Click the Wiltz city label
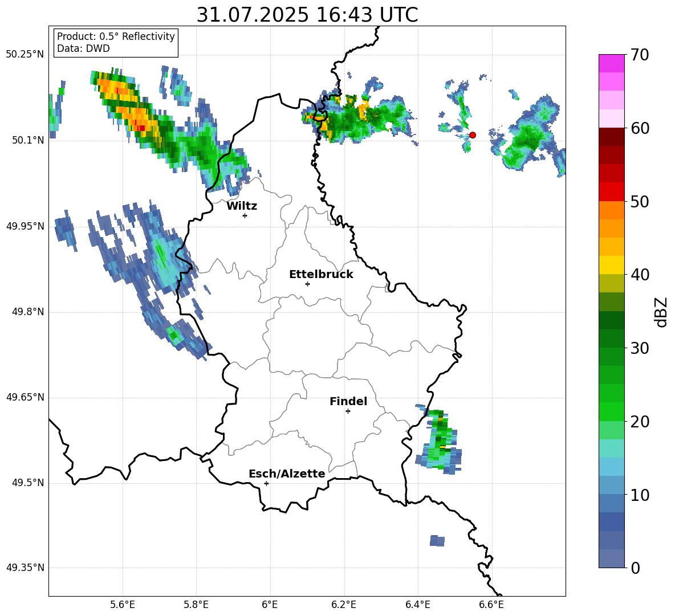The image size is (675, 616). click(242, 206)
